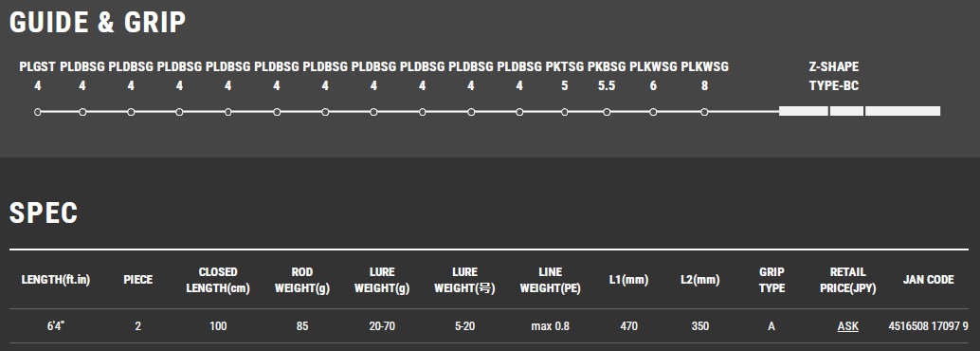Click the SPEC section heading
Viewport: 980px width, 351px height.
[x=44, y=212]
